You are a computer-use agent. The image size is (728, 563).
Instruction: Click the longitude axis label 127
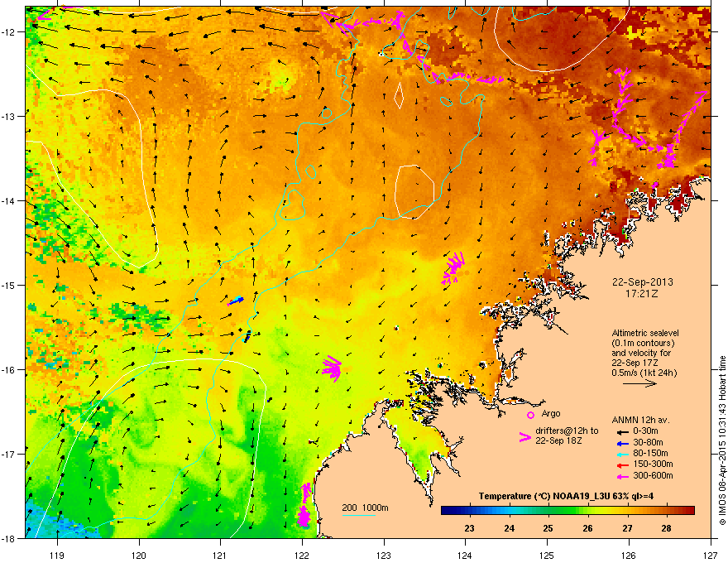[x=711, y=555]
